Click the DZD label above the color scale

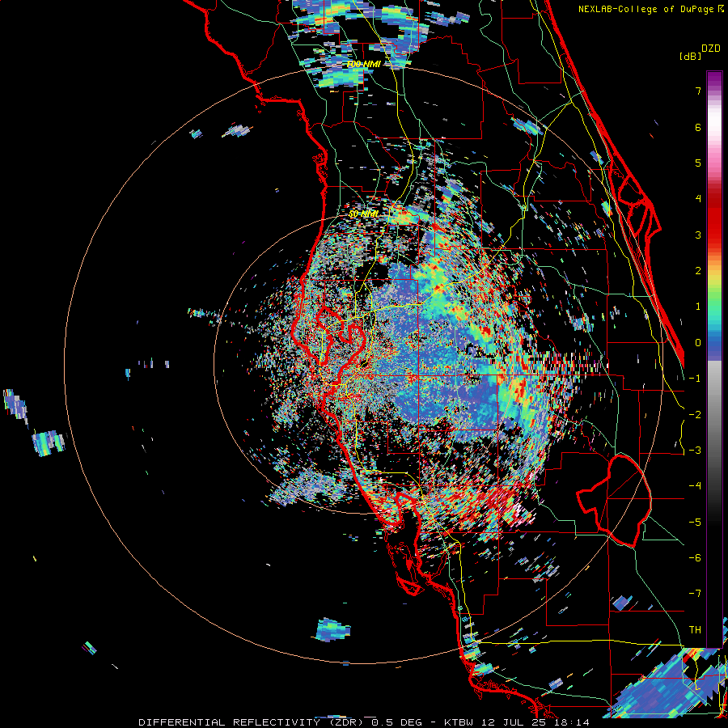point(711,49)
